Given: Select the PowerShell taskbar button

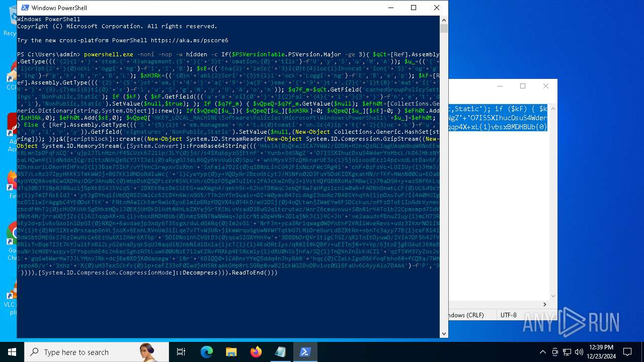Looking at the screenshot, I should pos(305,352).
